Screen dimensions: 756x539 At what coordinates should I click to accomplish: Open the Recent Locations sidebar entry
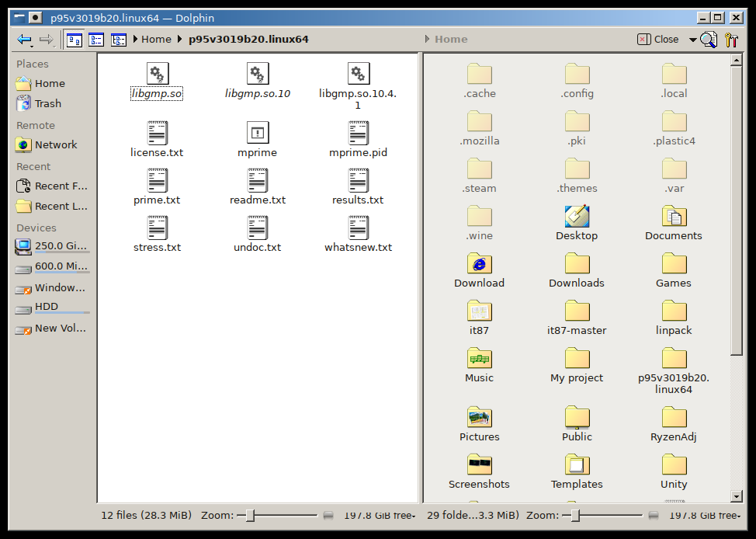click(52, 207)
